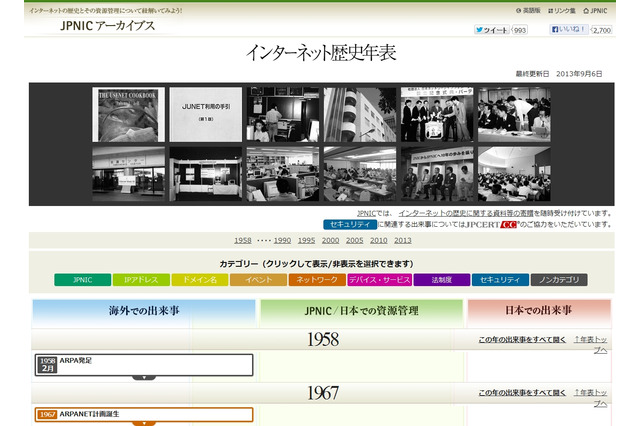Viewport: 640px width, 426px height.
Task: Jump to year 2000
Action: click(330, 240)
